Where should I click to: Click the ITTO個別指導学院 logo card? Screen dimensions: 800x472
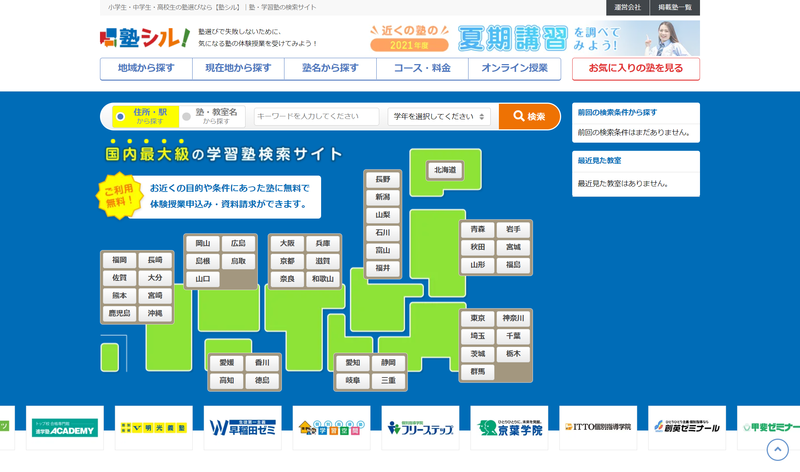tap(598, 428)
